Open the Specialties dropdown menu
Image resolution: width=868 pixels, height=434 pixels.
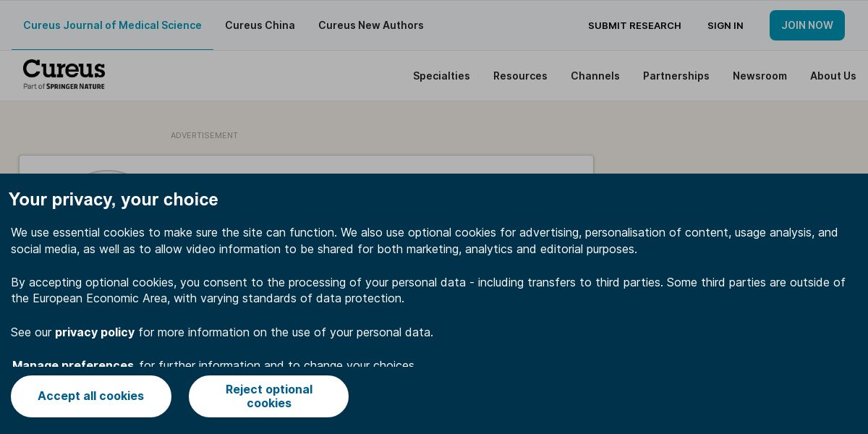441,76
